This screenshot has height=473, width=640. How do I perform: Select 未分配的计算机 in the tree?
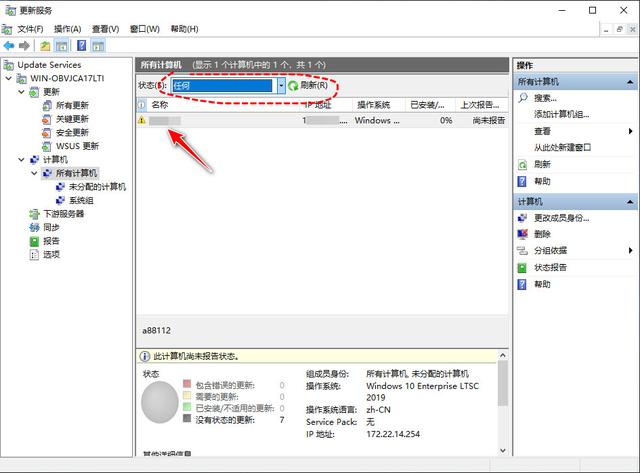click(97, 187)
